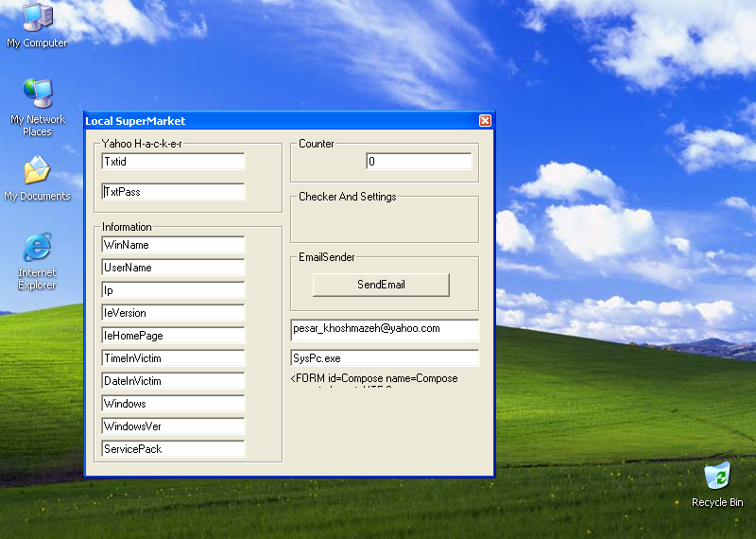This screenshot has height=539, width=756.
Task: Focus the Txtid input field
Action: pyautogui.click(x=173, y=162)
